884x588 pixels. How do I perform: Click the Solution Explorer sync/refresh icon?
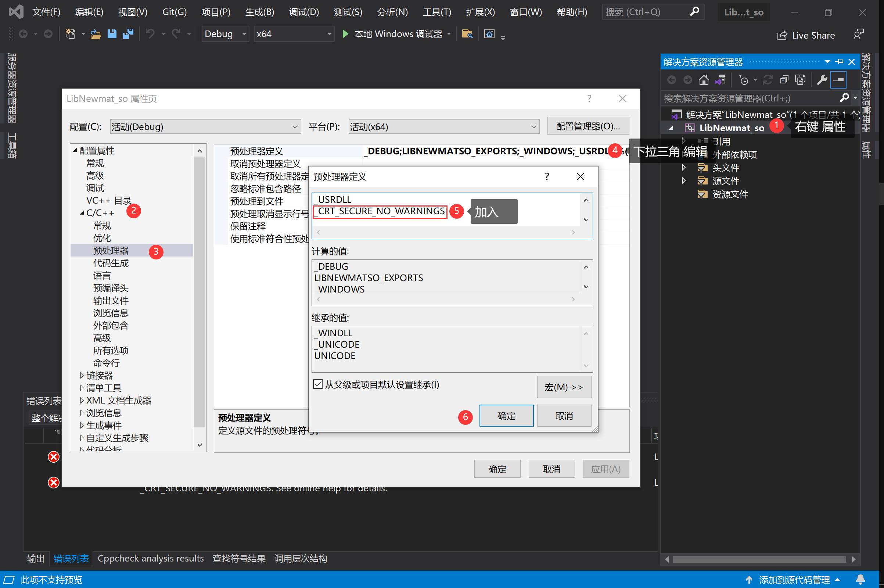pyautogui.click(x=768, y=80)
